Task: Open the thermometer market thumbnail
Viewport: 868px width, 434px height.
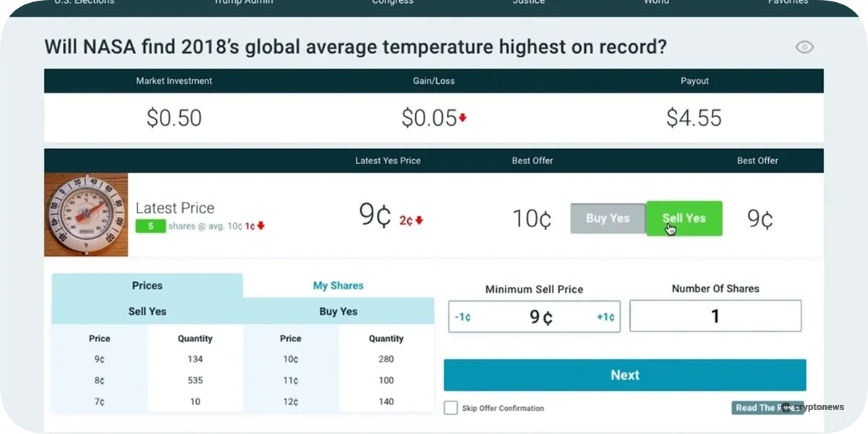Action: click(86, 214)
